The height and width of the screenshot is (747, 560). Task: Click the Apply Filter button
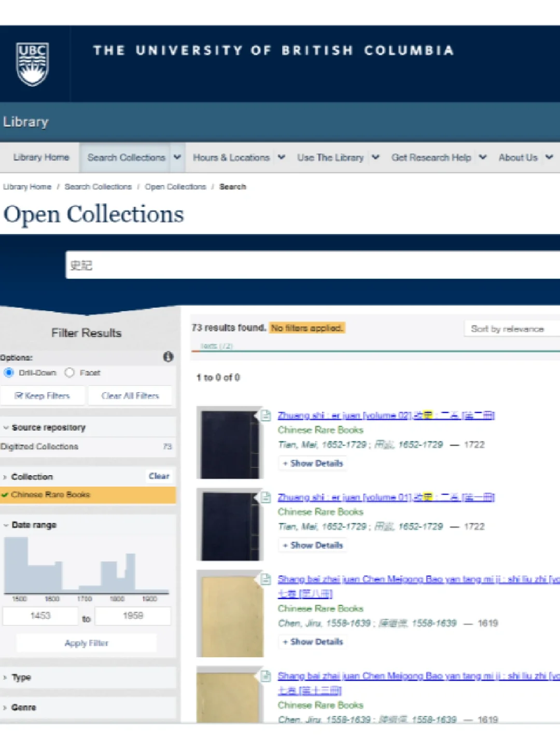pyautogui.click(x=86, y=643)
